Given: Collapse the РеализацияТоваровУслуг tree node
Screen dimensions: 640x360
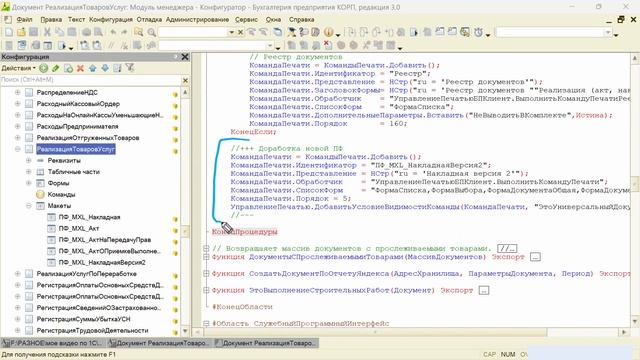Looking at the screenshot, I should click(18, 149).
